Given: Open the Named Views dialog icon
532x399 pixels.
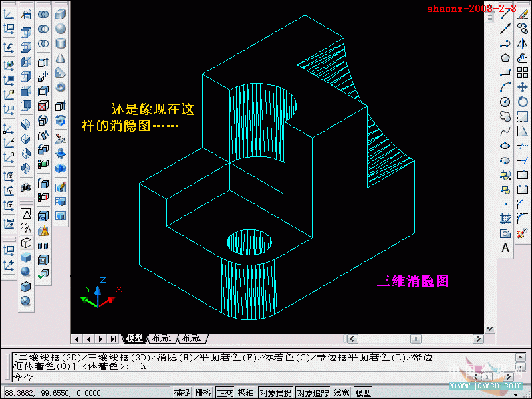Looking at the screenshot, I should point(26,14).
